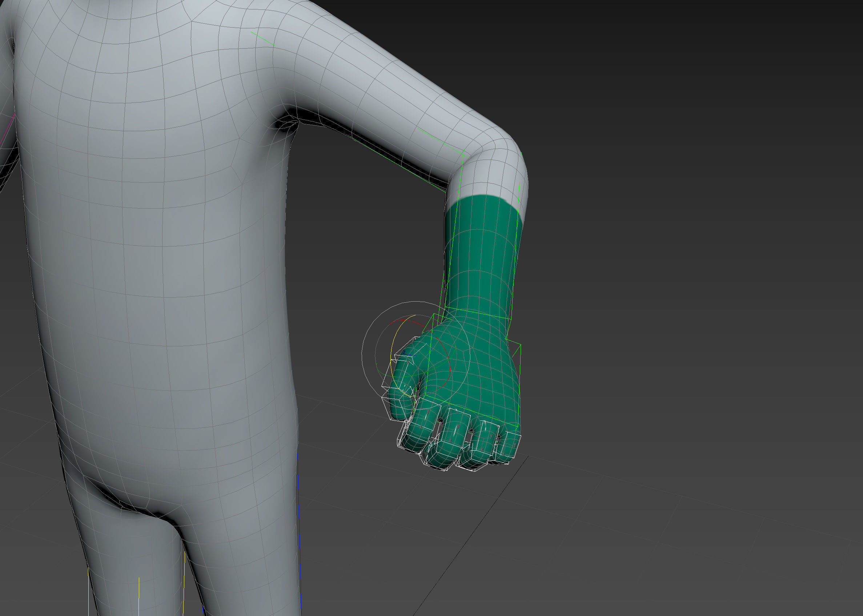The image size is (863, 616).
Task: Select the ring finger of the fist
Action: (x=480, y=444)
